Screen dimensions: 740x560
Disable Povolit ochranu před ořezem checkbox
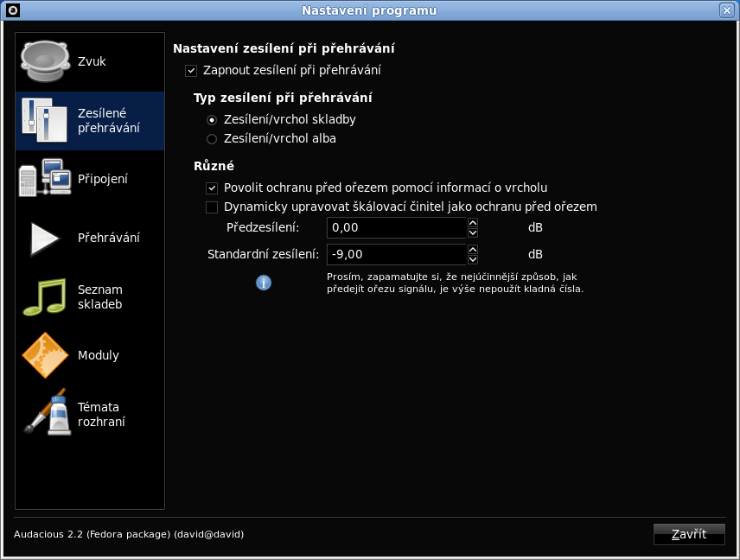(212, 188)
